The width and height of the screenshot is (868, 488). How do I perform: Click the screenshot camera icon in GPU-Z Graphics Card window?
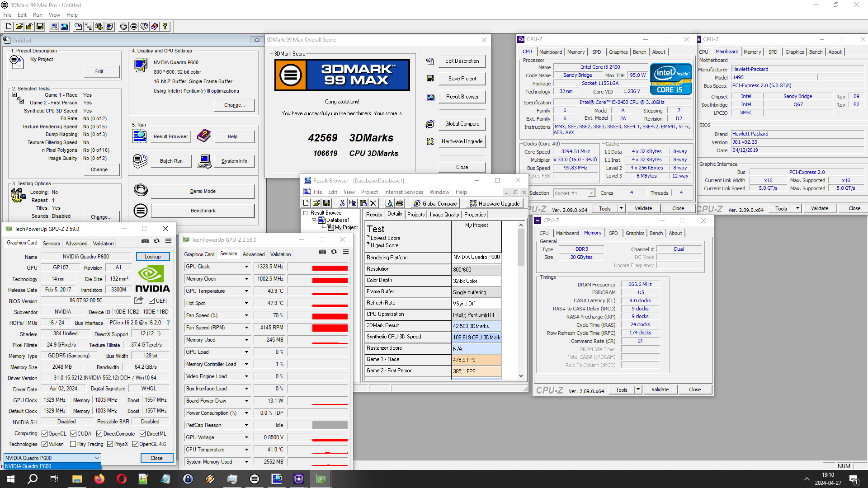point(145,241)
